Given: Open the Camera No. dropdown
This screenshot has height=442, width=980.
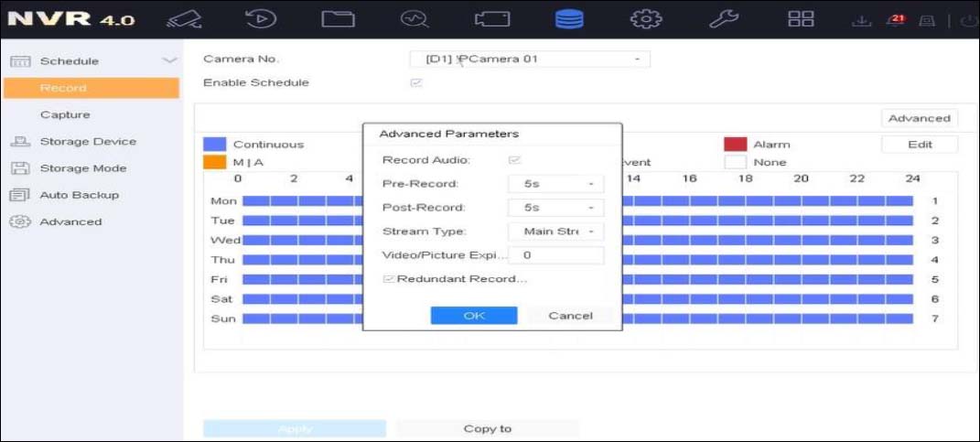Looking at the screenshot, I should click(x=530, y=59).
